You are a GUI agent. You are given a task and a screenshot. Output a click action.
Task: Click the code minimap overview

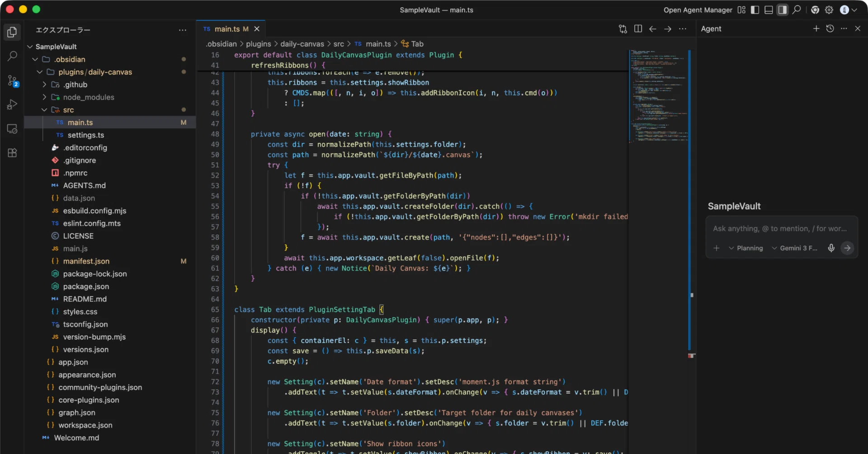(x=658, y=96)
